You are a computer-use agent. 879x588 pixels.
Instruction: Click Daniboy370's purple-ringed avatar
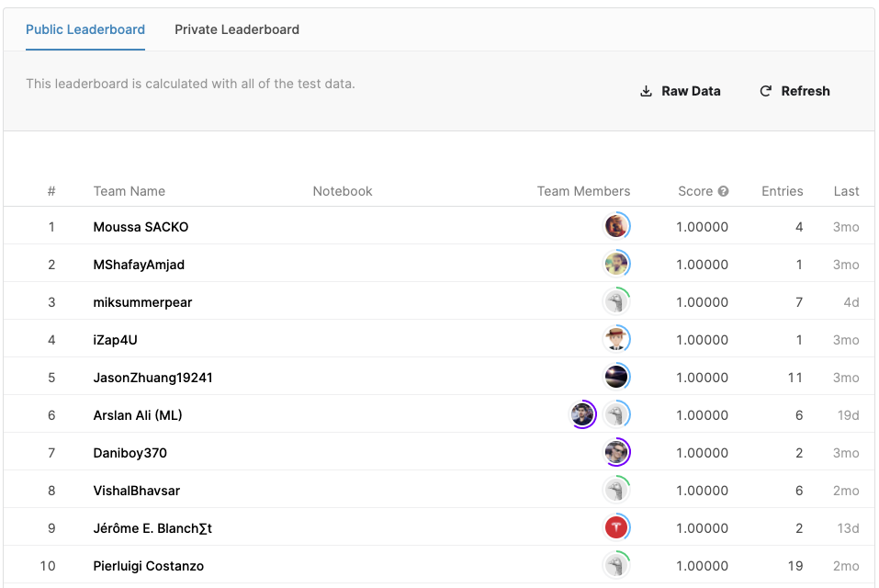(616, 452)
